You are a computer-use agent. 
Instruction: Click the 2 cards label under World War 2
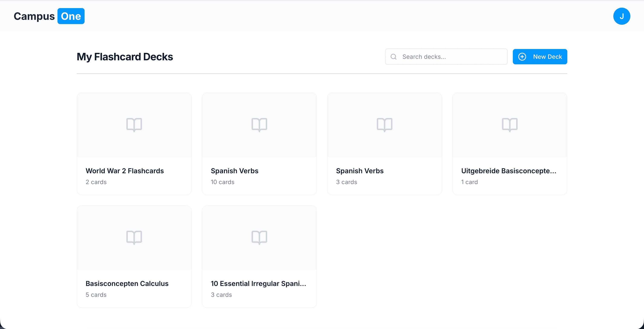96,182
